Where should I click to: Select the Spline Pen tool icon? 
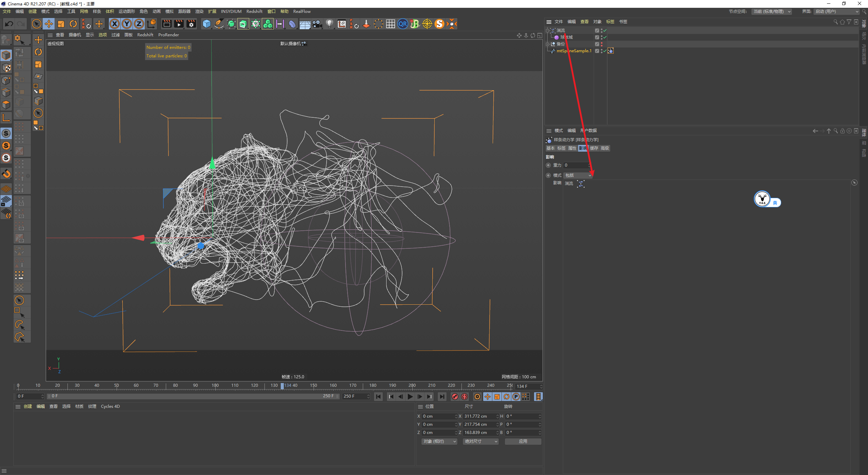[x=219, y=24]
